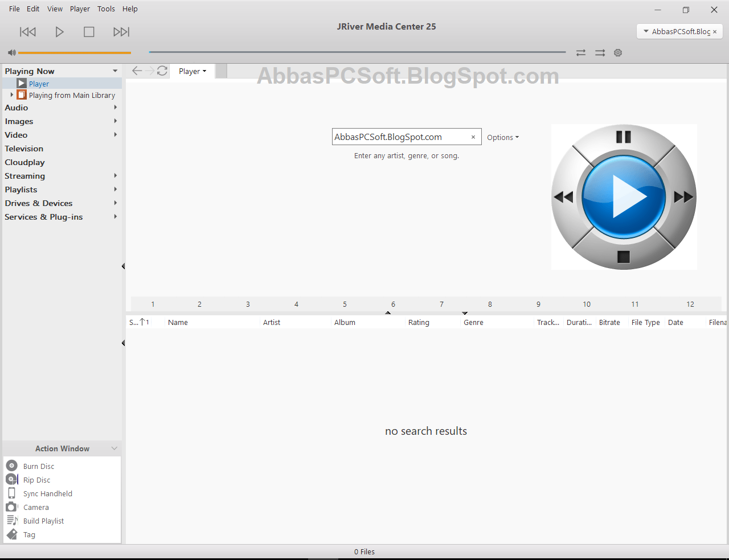The width and height of the screenshot is (729, 560).
Task: Open the DSP settings gear icon
Action: click(x=618, y=53)
